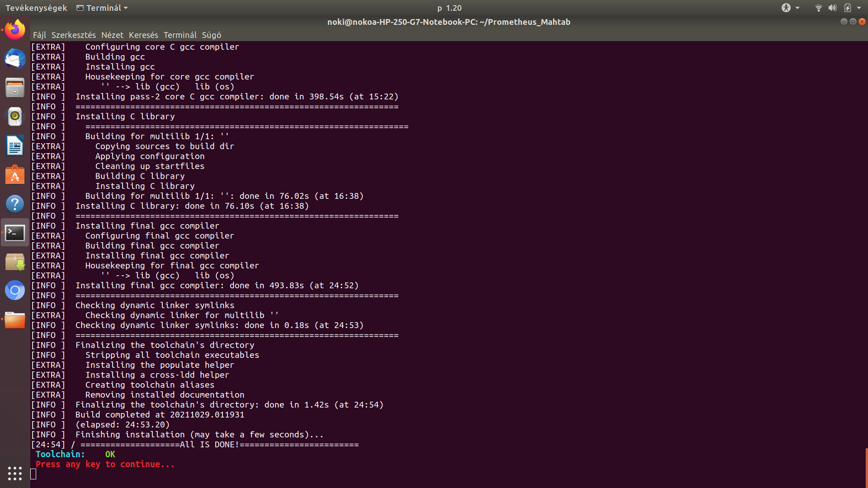Open the Terminál app menu in top bar
This screenshot has width=868, height=488.
click(102, 8)
